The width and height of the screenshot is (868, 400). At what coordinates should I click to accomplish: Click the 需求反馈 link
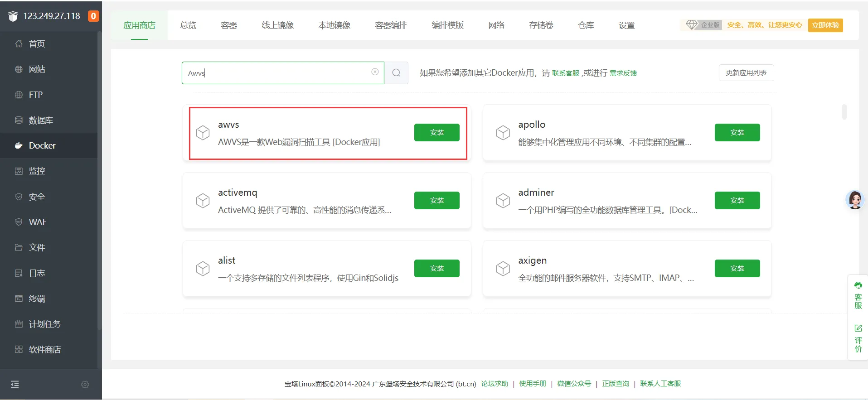click(x=623, y=73)
